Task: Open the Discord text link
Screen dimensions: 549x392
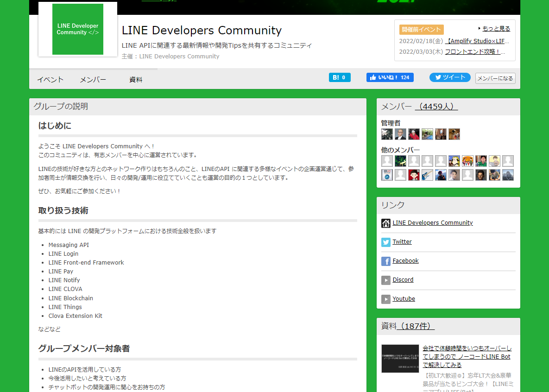Action: tap(403, 279)
